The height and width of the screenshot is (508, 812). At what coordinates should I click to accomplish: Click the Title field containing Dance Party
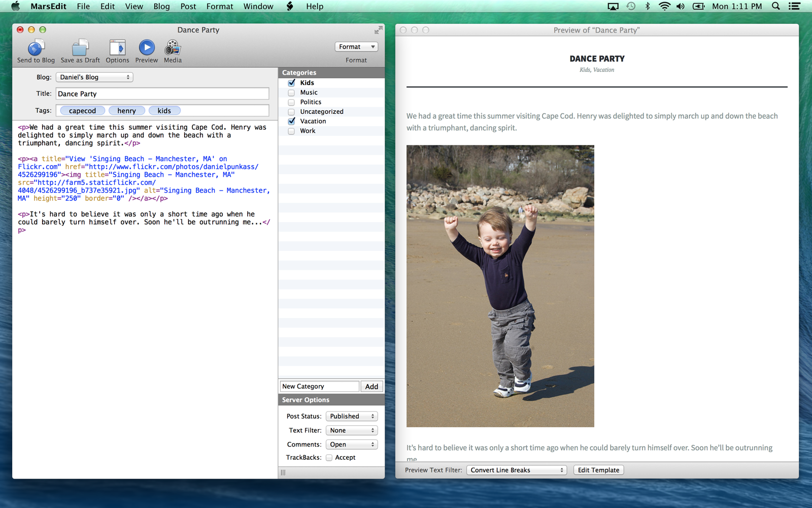[x=162, y=94]
